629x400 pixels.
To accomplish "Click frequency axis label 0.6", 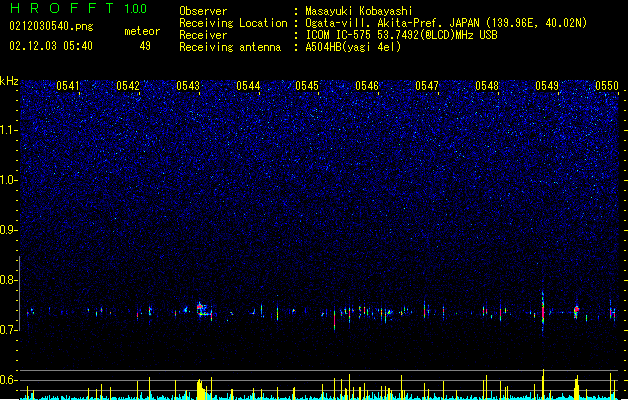I will pos(8,380).
